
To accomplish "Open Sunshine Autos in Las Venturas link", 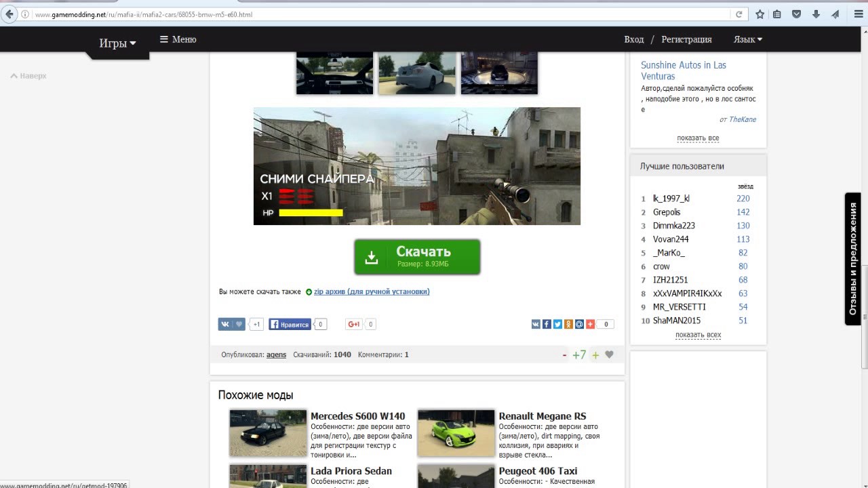I will [684, 70].
